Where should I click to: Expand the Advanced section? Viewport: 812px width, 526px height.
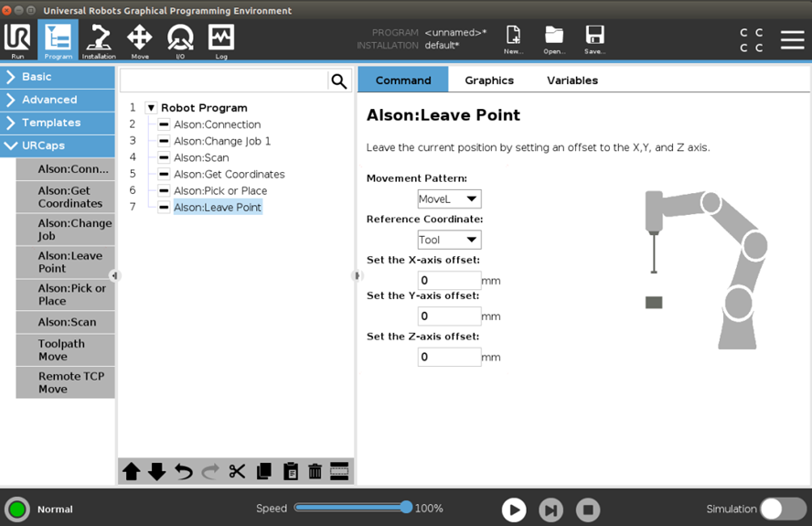pyautogui.click(x=58, y=100)
